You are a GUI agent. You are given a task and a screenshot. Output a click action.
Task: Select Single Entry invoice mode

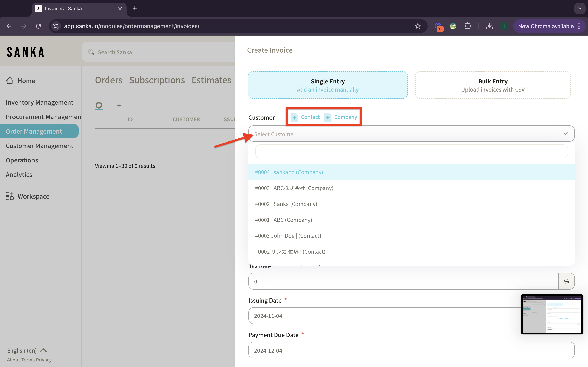327,85
